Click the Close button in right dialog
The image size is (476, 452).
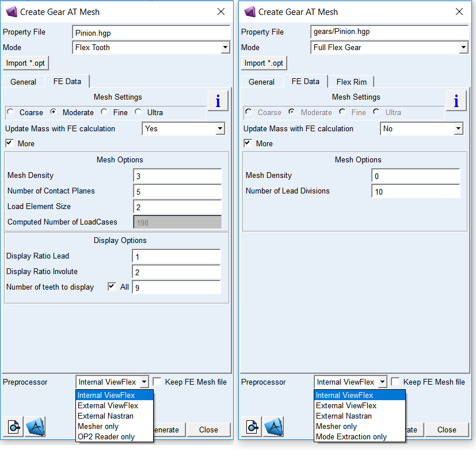coord(447,430)
